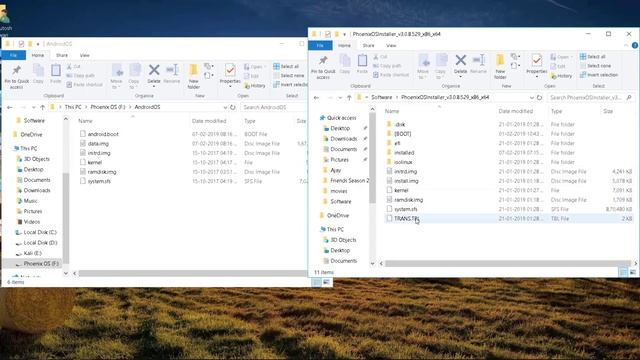Open Share tab in AndroidOS window
640x360 pixels.
62,55
